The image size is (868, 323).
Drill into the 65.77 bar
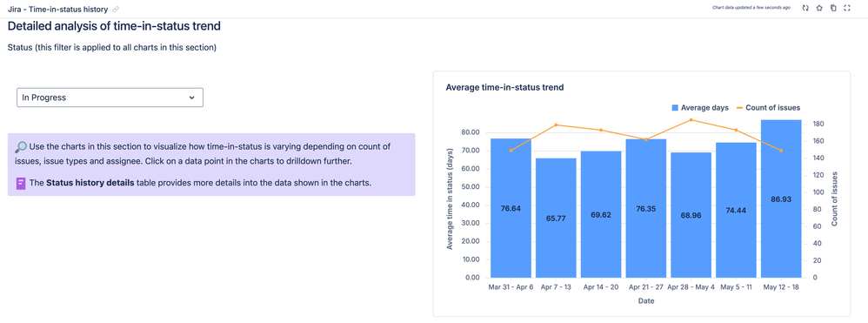[x=556, y=218]
